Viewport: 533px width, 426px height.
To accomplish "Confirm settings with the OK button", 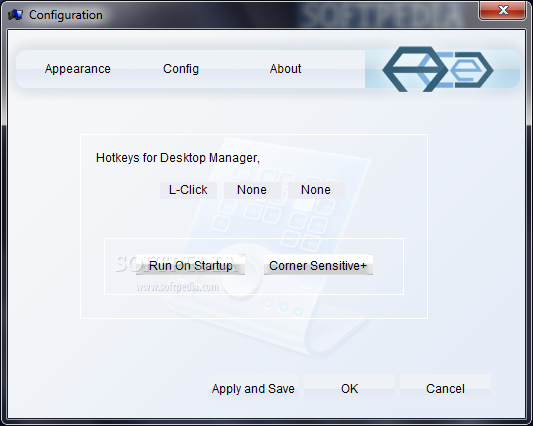I will point(349,389).
